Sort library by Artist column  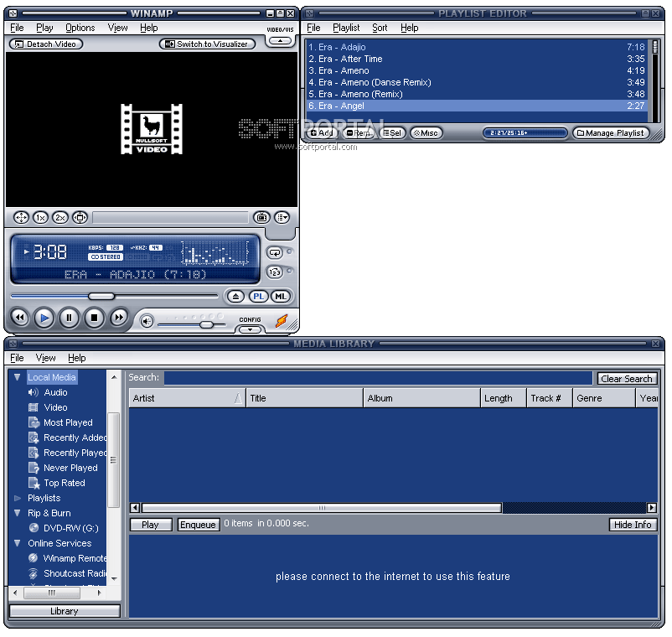(187, 398)
